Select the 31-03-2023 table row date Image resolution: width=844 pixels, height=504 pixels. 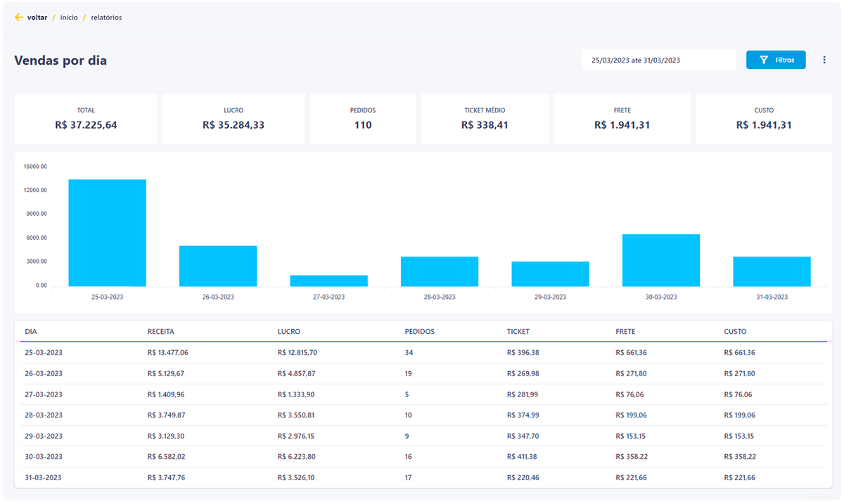[44, 478]
